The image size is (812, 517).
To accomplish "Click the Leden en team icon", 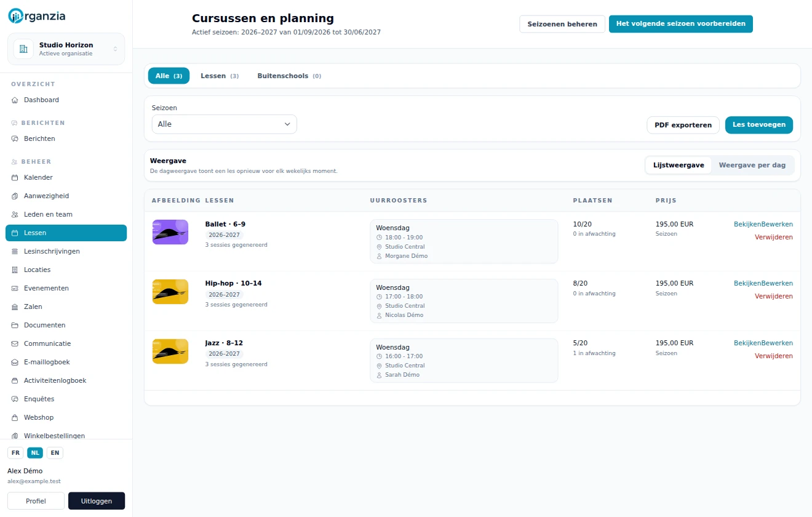I will tap(15, 215).
